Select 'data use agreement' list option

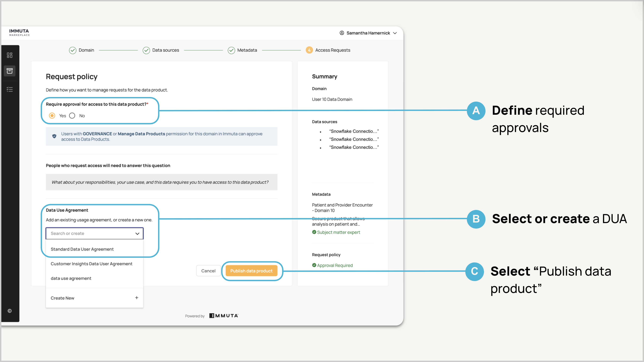click(x=71, y=278)
